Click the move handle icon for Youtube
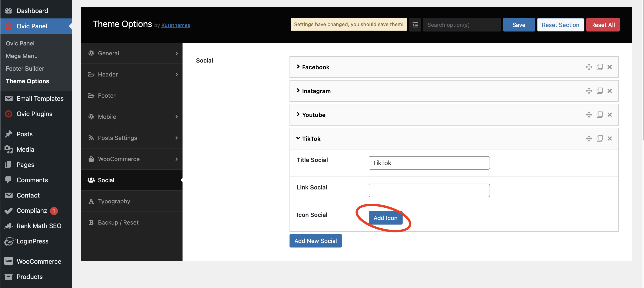Screen dimensions: 644x288 (x=589, y=115)
